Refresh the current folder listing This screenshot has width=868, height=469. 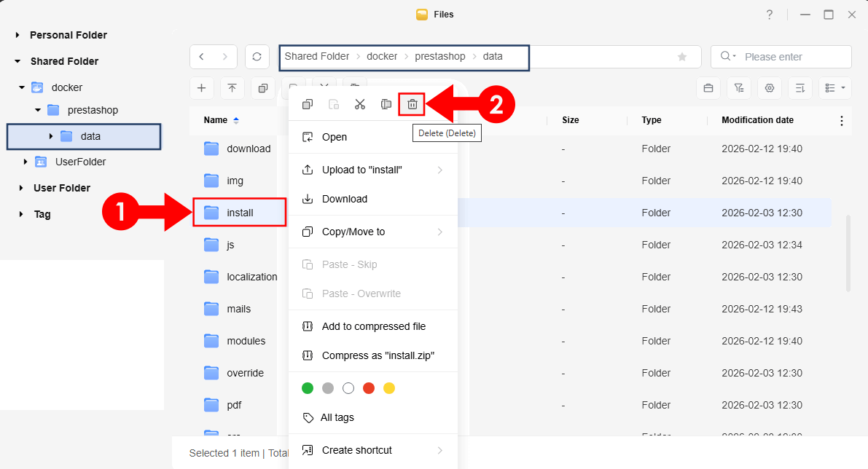(x=257, y=57)
